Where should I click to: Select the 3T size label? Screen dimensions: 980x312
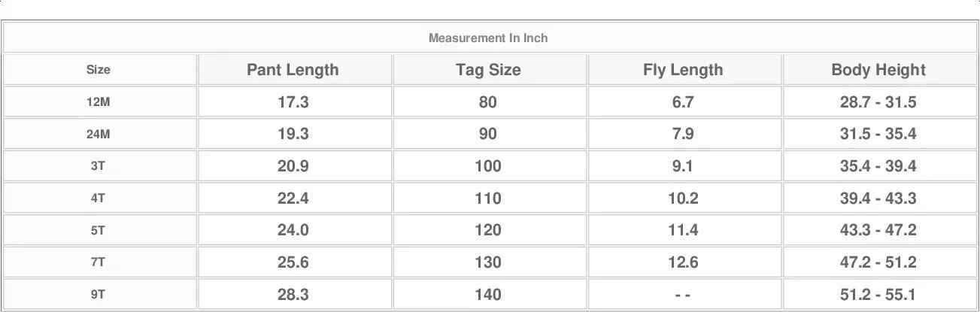(x=98, y=167)
